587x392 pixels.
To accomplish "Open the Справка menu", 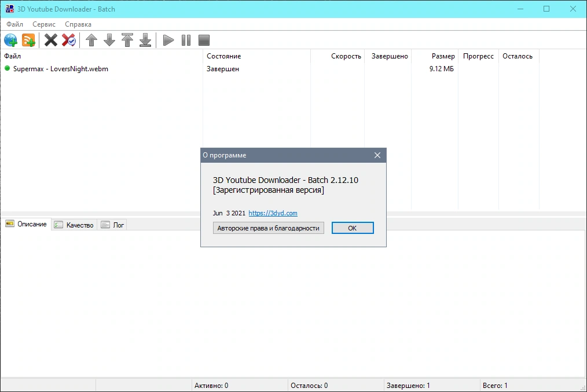I will [78, 24].
